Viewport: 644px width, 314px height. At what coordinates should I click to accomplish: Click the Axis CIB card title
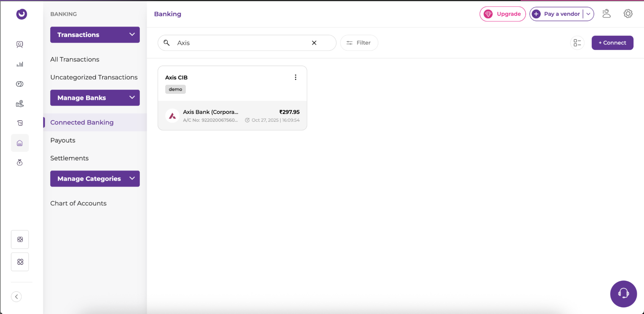pos(176,78)
